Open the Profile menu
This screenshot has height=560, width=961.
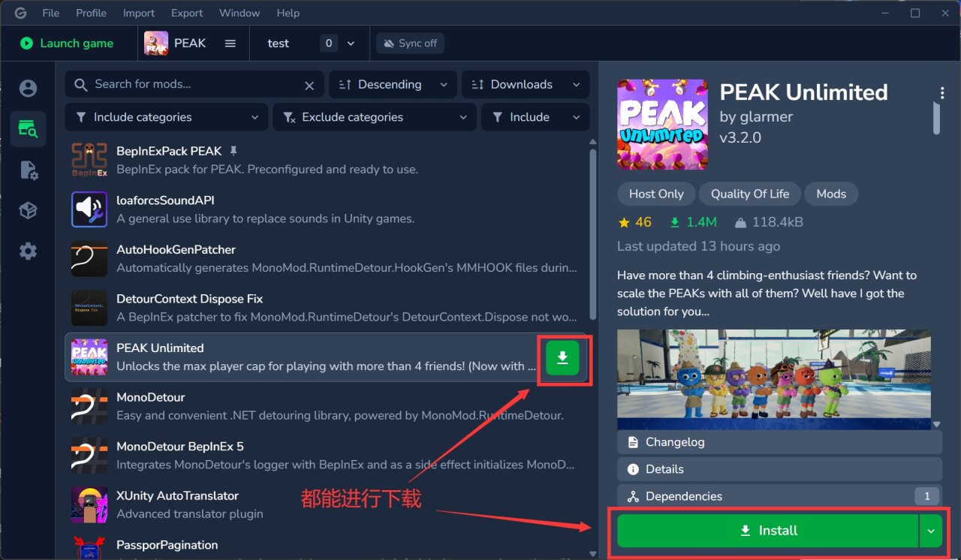[x=91, y=13]
